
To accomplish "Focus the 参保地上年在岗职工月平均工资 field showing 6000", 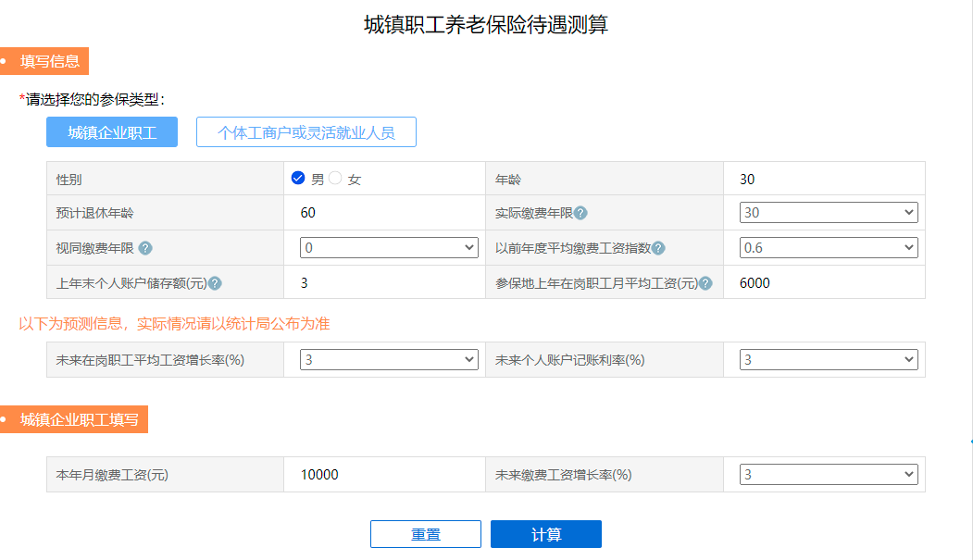I will pos(824,283).
